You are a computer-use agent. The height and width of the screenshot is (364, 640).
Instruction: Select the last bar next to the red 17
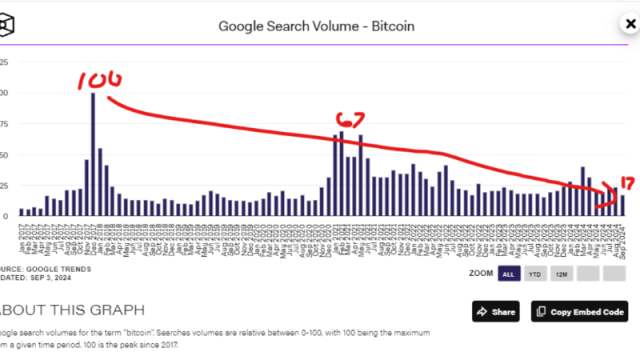[622, 205]
